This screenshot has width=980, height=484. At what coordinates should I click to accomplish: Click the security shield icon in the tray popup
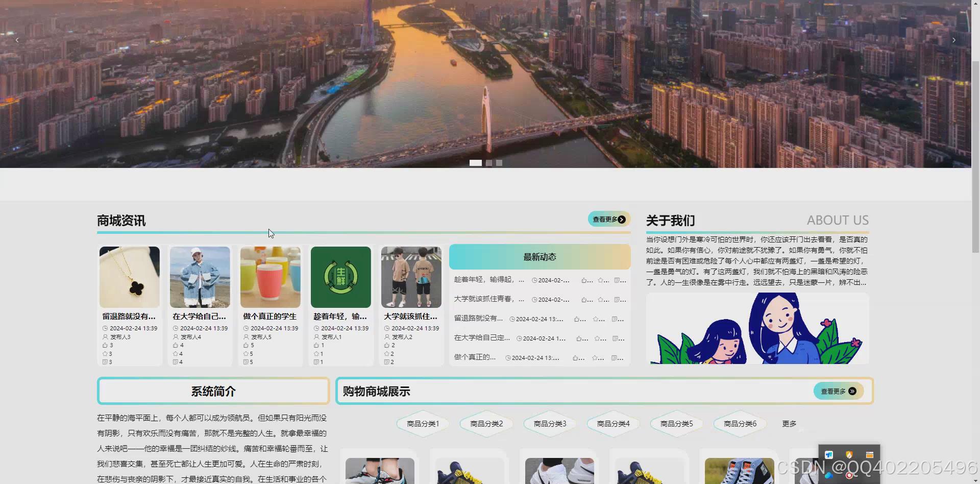click(x=849, y=454)
